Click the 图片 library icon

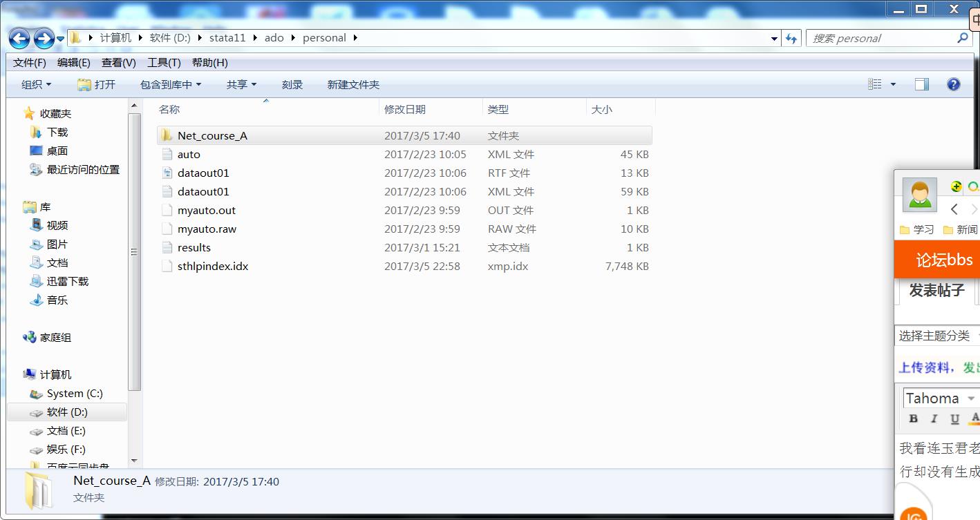[36, 244]
